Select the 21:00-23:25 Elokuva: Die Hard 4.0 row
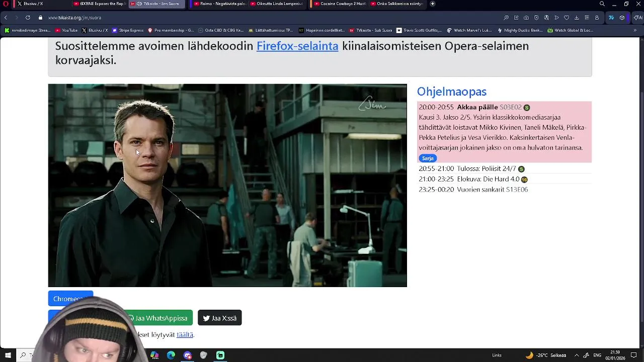The width and height of the screenshot is (644, 362). coord(504,179)
